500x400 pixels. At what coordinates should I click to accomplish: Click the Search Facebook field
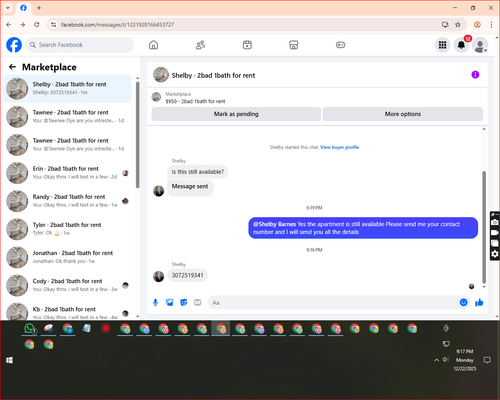(x=80, y=45)
